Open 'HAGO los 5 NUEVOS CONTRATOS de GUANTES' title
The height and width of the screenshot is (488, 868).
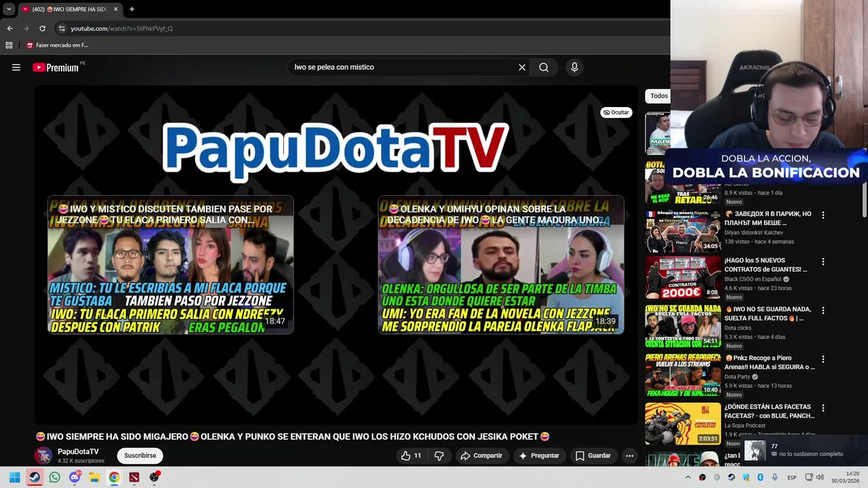coord(766,265)
